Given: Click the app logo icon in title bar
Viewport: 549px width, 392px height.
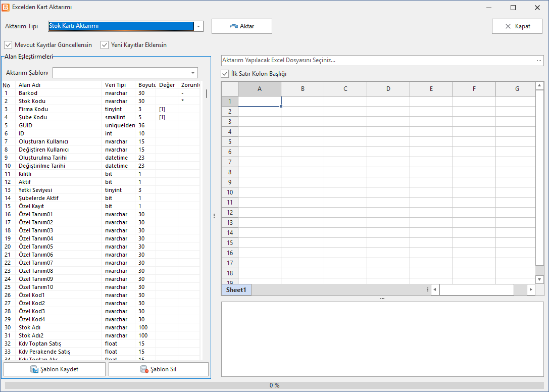Looking at the screenshot, I should (6, 7).
